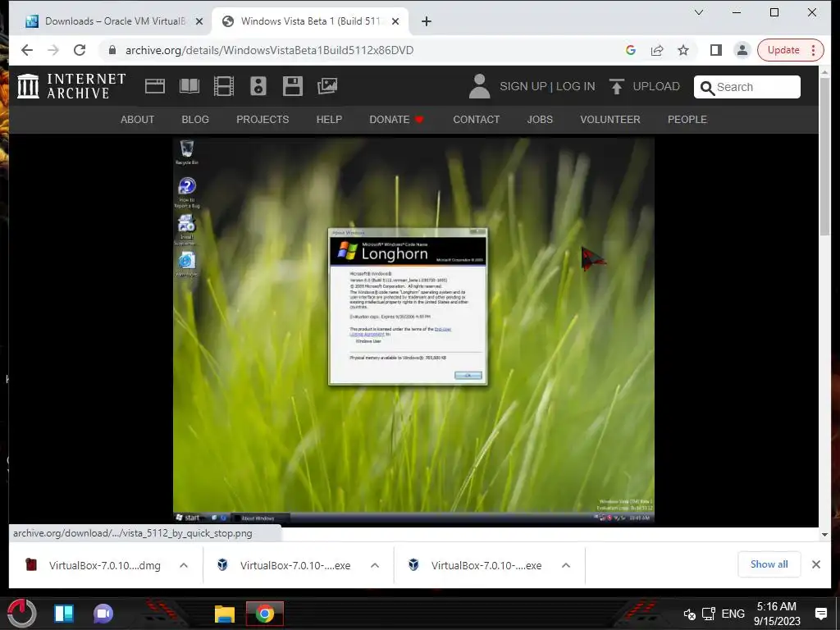
Task: Open the CONTACT menu item
Action: click(x=477, y=120)
